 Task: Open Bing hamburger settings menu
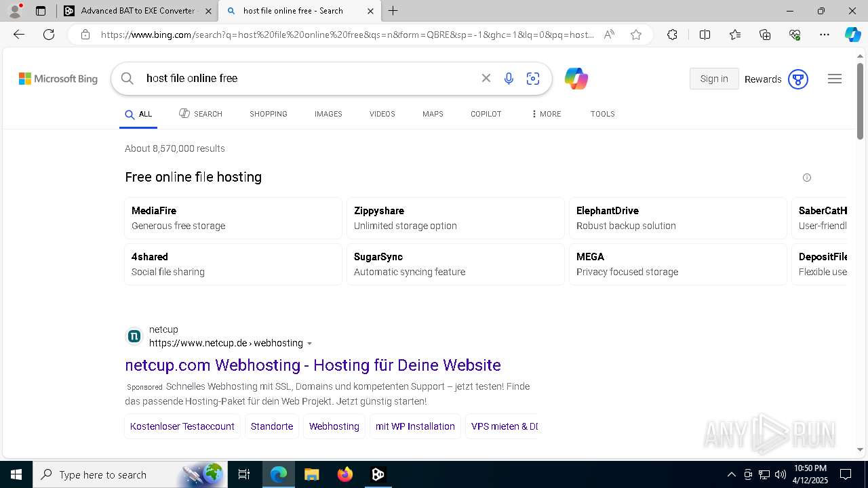(x=835, y=79)
